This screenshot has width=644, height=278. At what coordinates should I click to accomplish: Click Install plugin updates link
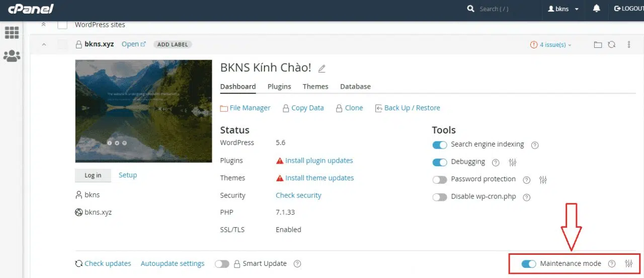point(319,161)
